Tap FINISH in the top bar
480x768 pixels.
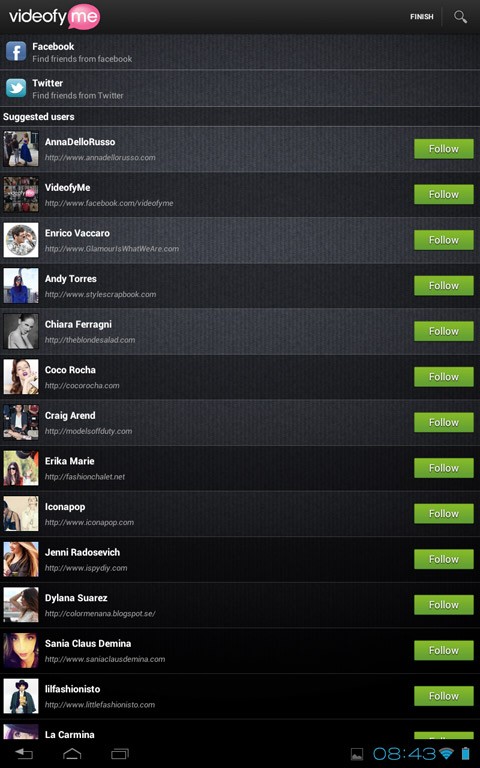click(422, 17)
